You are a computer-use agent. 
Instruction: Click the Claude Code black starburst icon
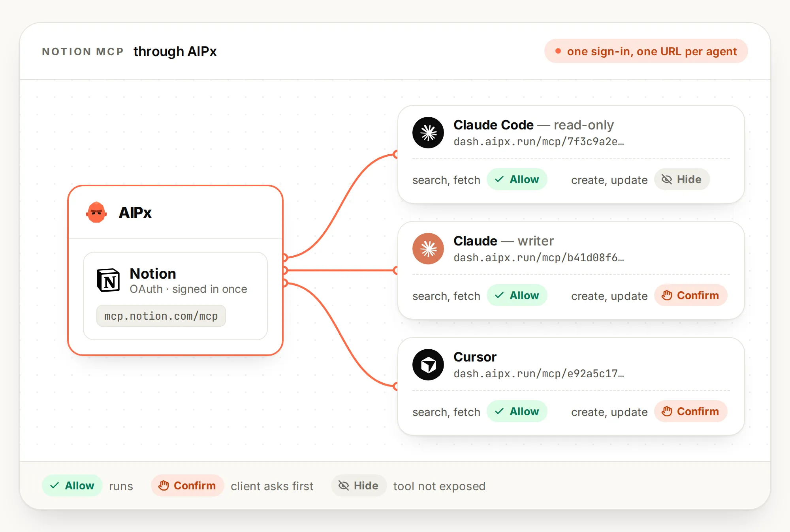428,133
